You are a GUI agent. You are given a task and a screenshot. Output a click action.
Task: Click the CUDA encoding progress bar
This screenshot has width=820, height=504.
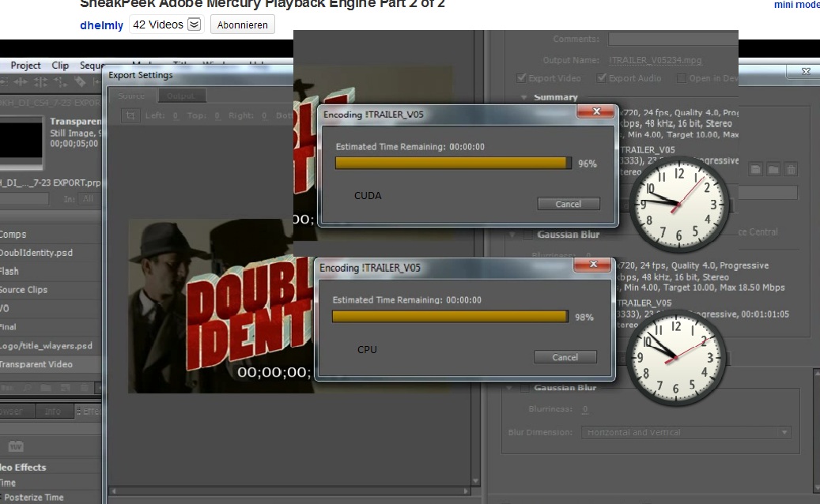click(453, 163)
